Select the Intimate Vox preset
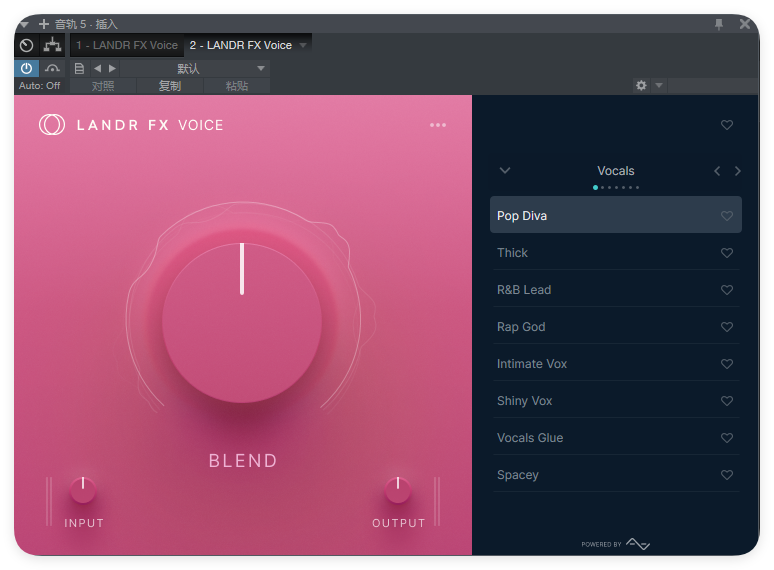 pos(616,364)
